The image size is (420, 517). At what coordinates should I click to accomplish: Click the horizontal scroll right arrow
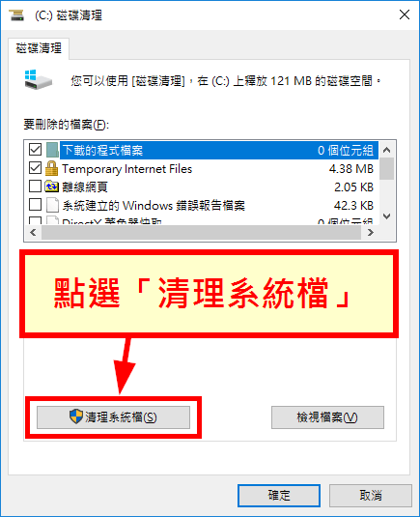(x=370, y=233)
